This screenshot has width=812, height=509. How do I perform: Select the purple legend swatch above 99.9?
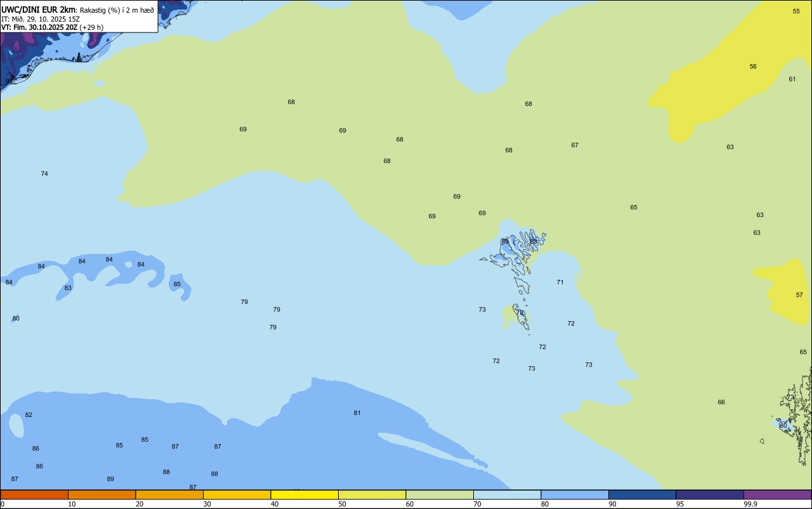[x=777, y=494]
